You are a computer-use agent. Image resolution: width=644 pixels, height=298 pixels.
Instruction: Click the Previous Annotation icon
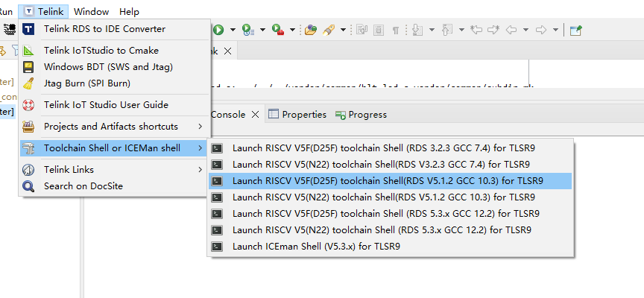pos(447,30)
